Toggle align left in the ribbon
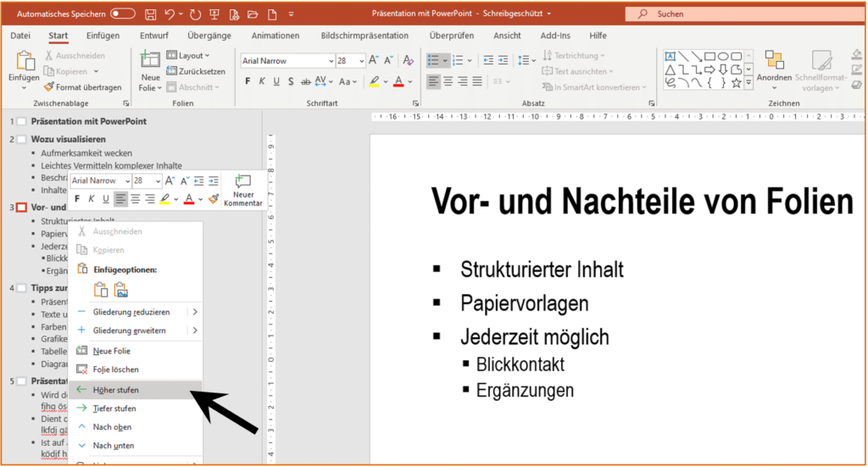The width and height of the screenshot is (868, 467). pos(433,81)
